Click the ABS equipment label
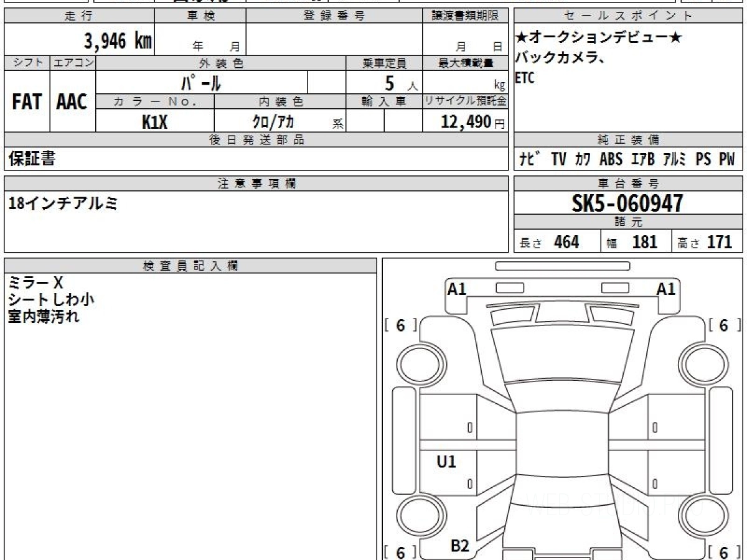Image resolution: width=747 pixels, height=560 pixels. (611, 159)
